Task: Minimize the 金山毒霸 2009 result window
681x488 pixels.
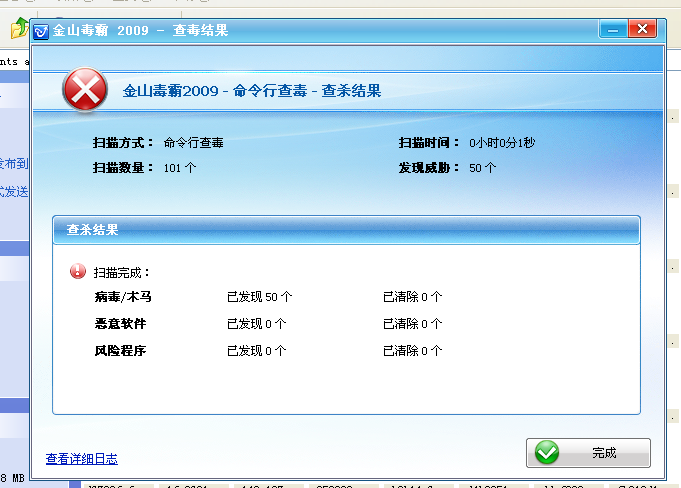Action: pyautogui.click(x=613, y=30)
